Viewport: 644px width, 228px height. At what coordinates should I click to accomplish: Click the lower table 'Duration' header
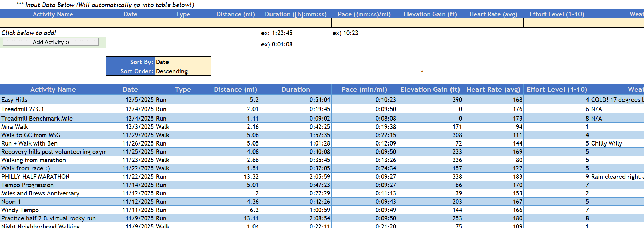click(295, 89)
